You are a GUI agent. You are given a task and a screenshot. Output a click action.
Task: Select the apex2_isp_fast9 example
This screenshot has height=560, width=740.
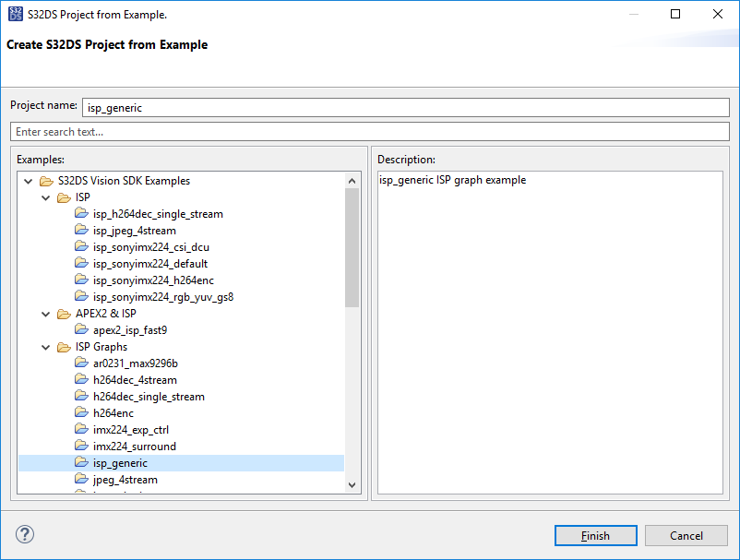(130, 330)
